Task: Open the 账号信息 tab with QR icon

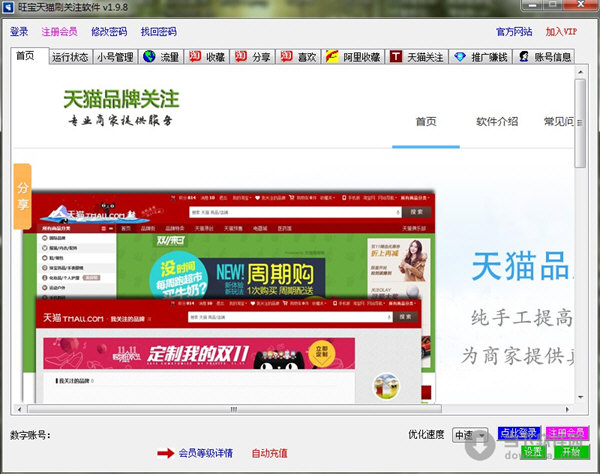Action: coord(546,57)
